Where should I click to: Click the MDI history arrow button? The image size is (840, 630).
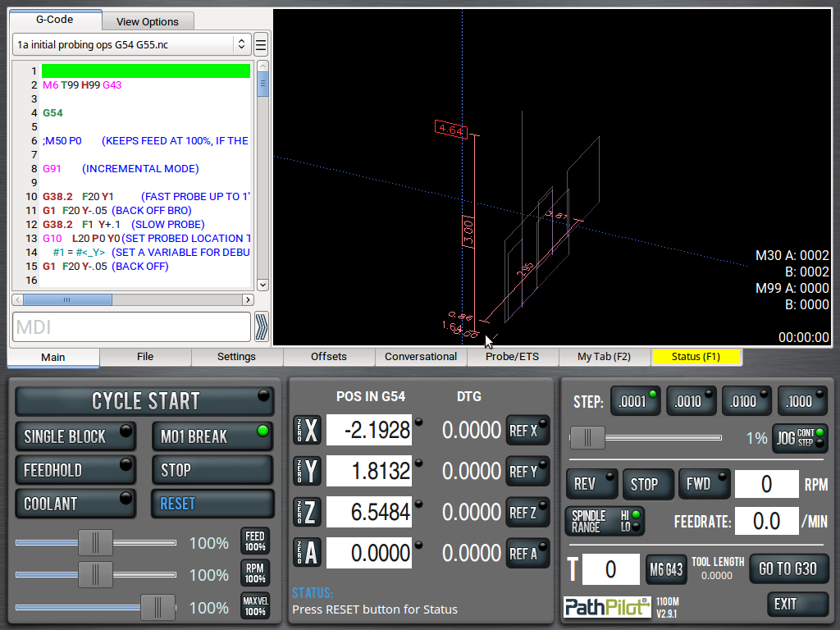pyautogui.click(x=262, y=326)
